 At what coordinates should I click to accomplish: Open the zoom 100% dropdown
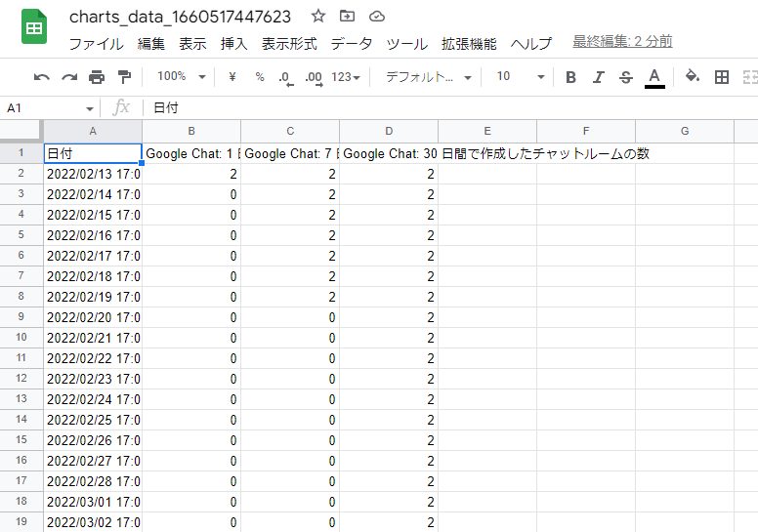click(x=182, y=76)
